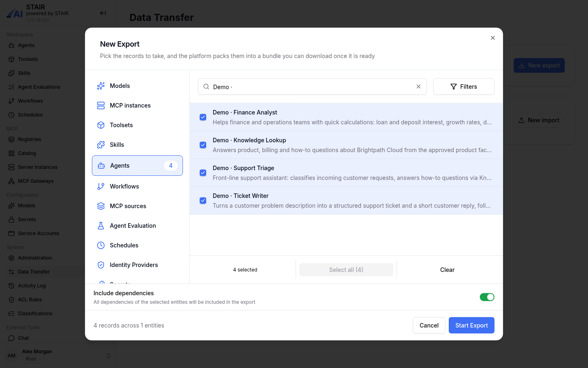Image resolution: width=588 pixels, height=368 pixels.
Task: Click the funnel icon on Filters button
Action: (x=454, y=87)
